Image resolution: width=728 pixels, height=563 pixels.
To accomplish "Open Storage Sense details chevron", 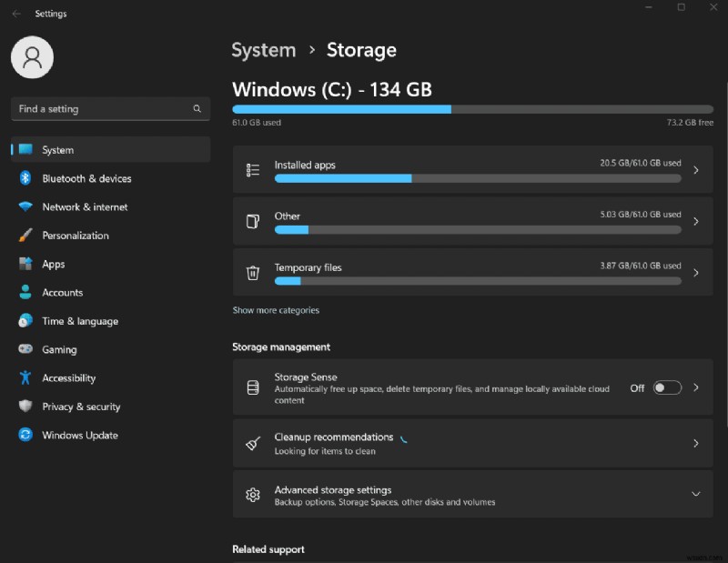I will [696, 387].
